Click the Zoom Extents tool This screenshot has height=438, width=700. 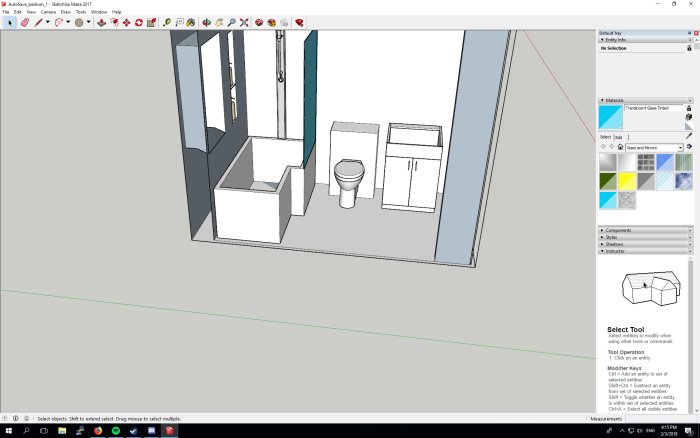[244, 22]
